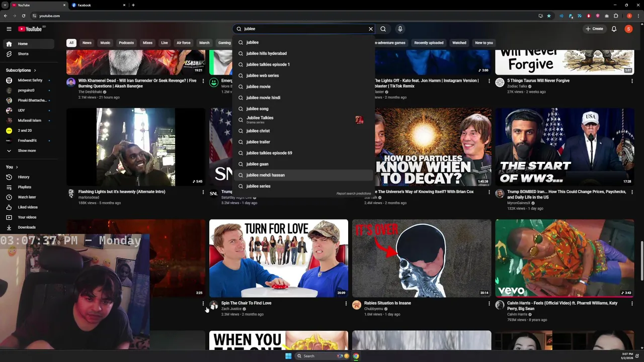Select the New to you chip
The width and height of the screenshot is (644, 362).
point(484,43)
